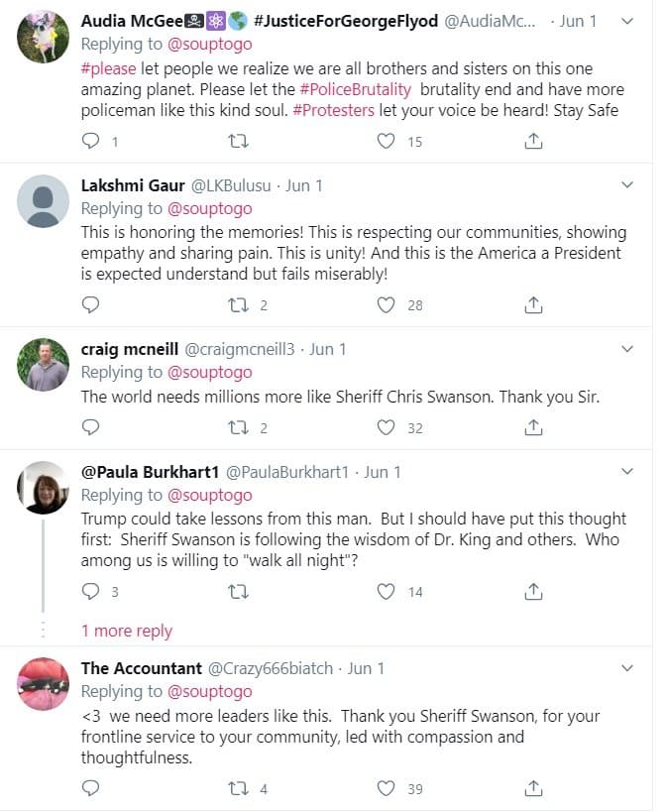Expand options chevron on Lakshmi Gaur's tweet

626,185
